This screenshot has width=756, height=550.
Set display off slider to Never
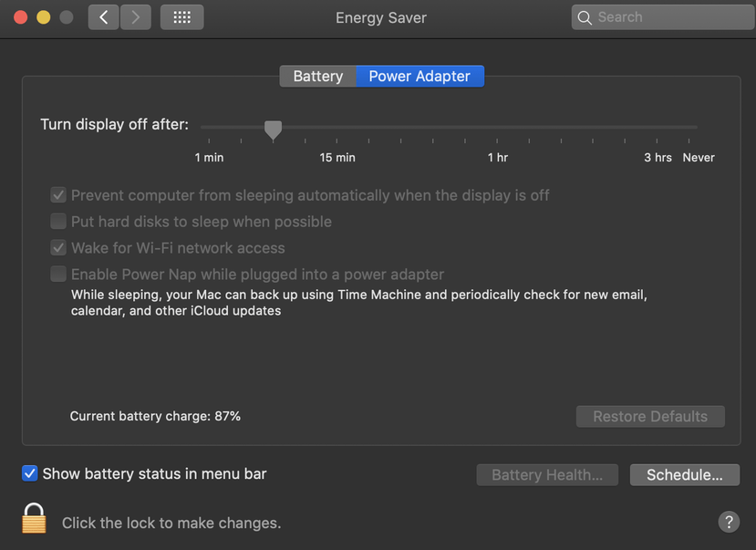(697, 130)
